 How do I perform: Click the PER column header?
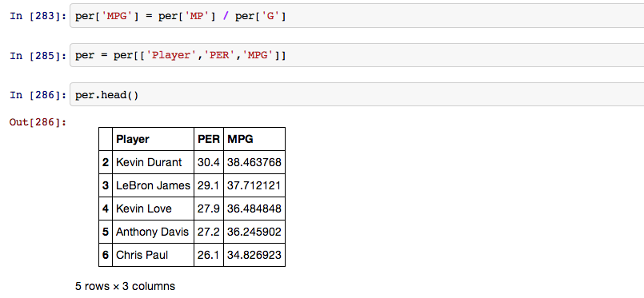click(x=209, y=139)
